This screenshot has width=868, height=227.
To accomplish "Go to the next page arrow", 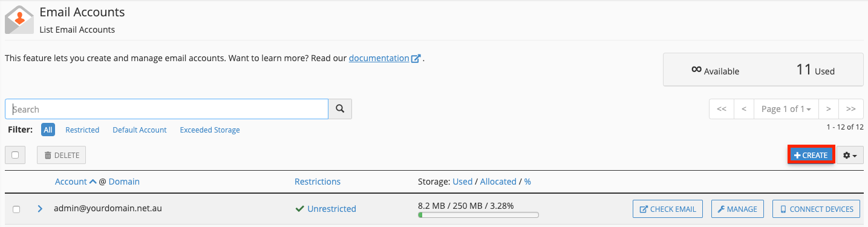I will tap(828, 109).
